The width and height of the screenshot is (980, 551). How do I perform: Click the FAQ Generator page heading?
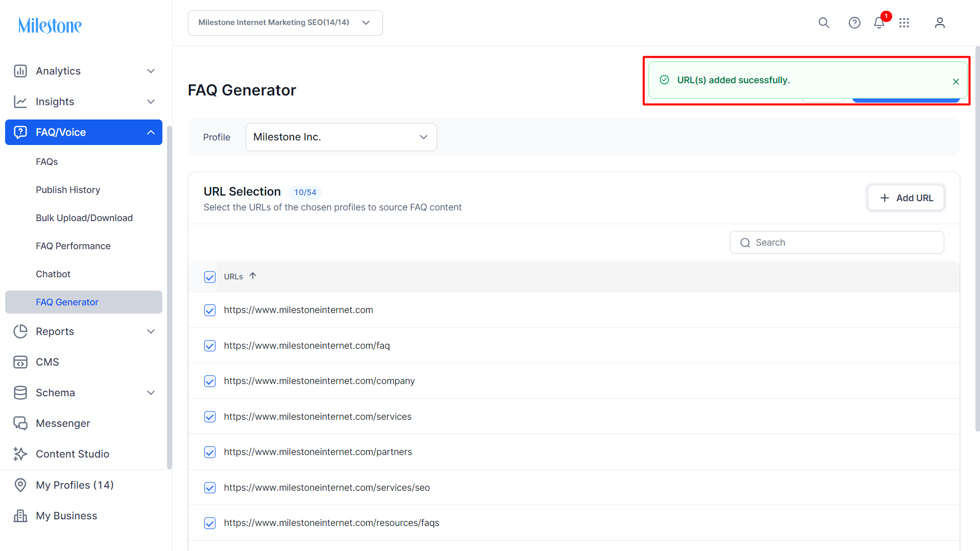pyautogui.click(x=242, y=90)
